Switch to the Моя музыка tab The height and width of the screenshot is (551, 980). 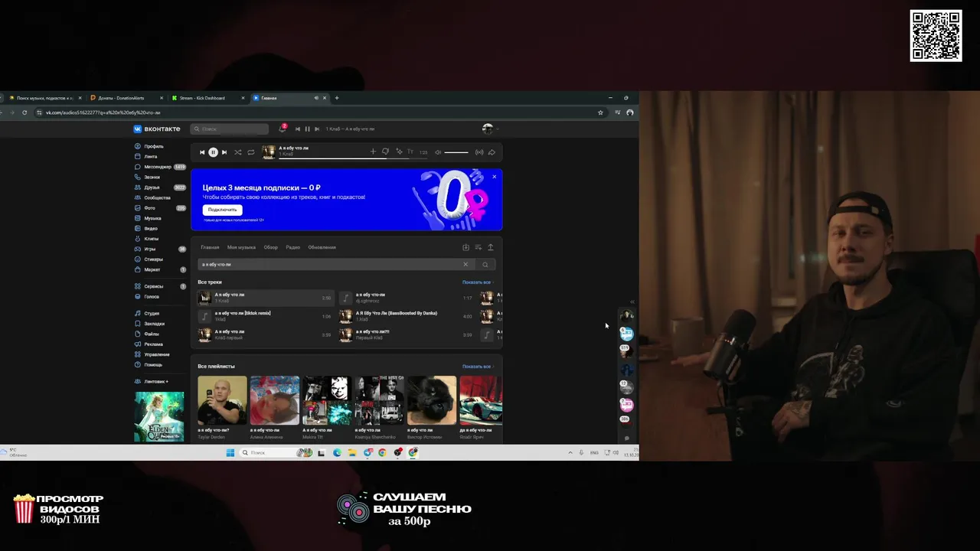tap(241, 247)
